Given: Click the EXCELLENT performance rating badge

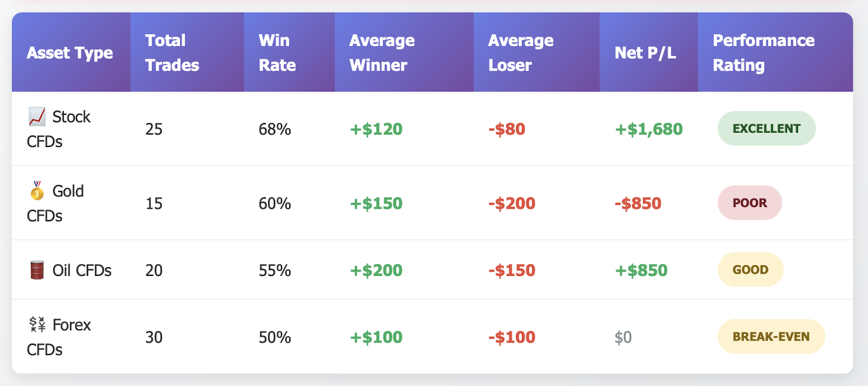Looking at the screenshot, I should pos(766,128).
